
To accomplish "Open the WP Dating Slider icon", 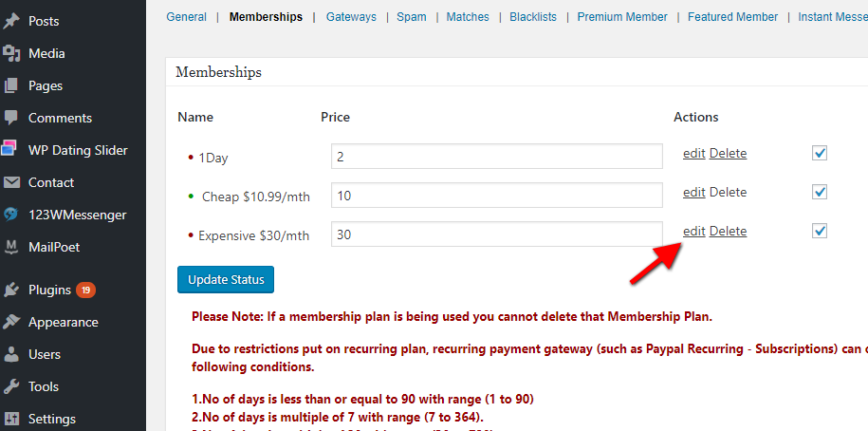I will [11, 150].
